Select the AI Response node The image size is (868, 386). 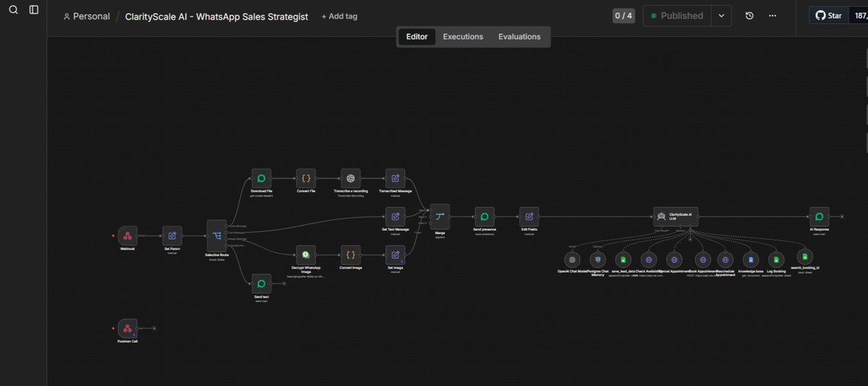pos(820,216)
